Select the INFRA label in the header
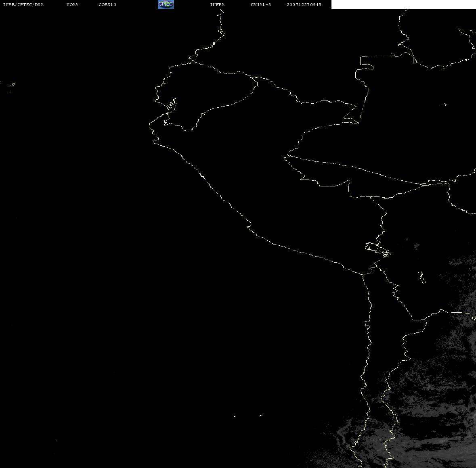Image resolution: width=476 pixels, height=468 pixels. 217,5
